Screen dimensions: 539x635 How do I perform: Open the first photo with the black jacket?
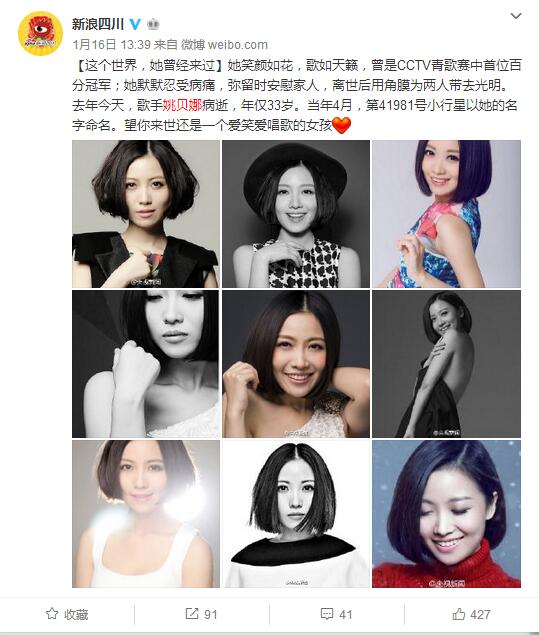(146, 214)
